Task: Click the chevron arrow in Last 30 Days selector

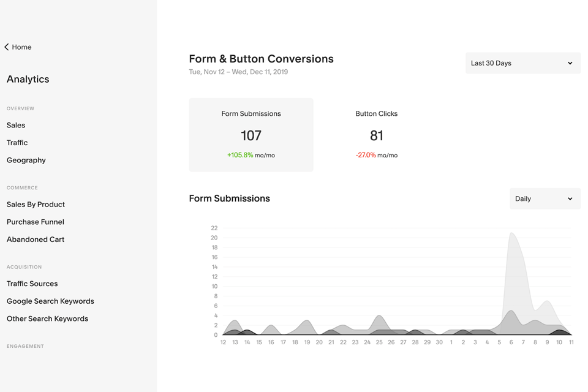Action: pyautogui.click(x=570, y=63)
